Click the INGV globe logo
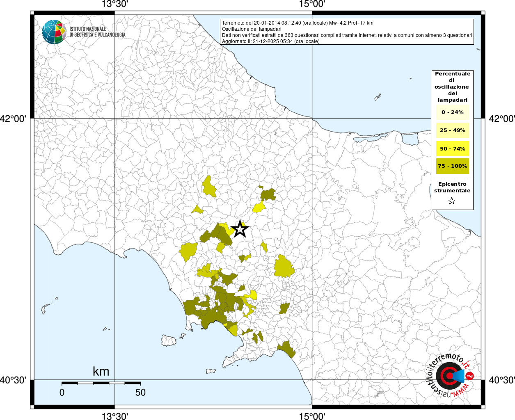515x420 pixels. point(54,32)
